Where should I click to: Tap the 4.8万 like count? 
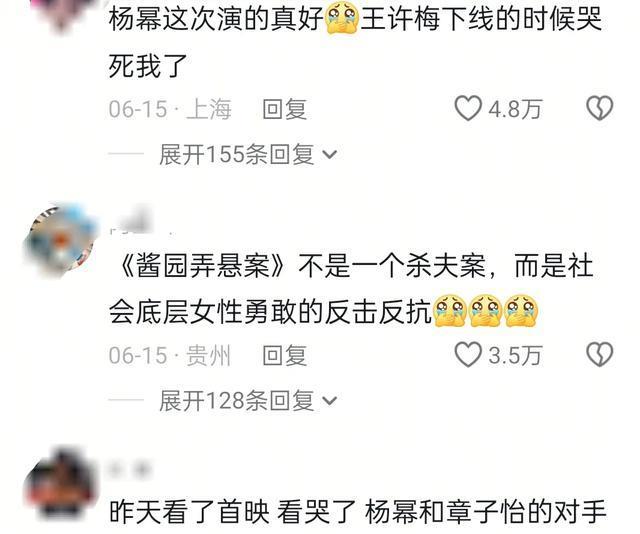coord(515,109)
